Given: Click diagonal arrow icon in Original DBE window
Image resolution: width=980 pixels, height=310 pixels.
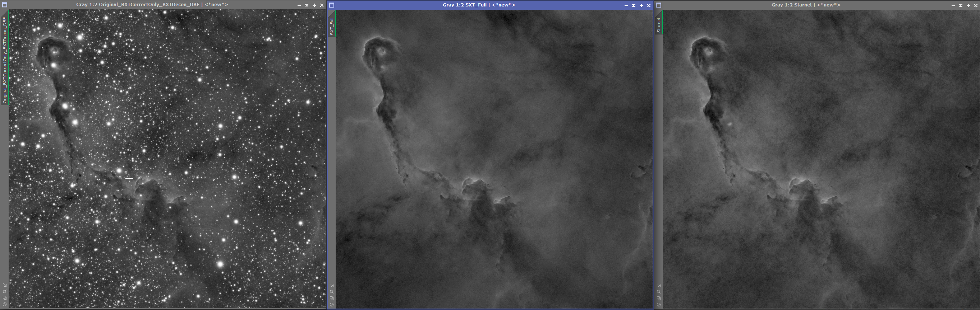Looking at the screenshot, I should [5, 285].
